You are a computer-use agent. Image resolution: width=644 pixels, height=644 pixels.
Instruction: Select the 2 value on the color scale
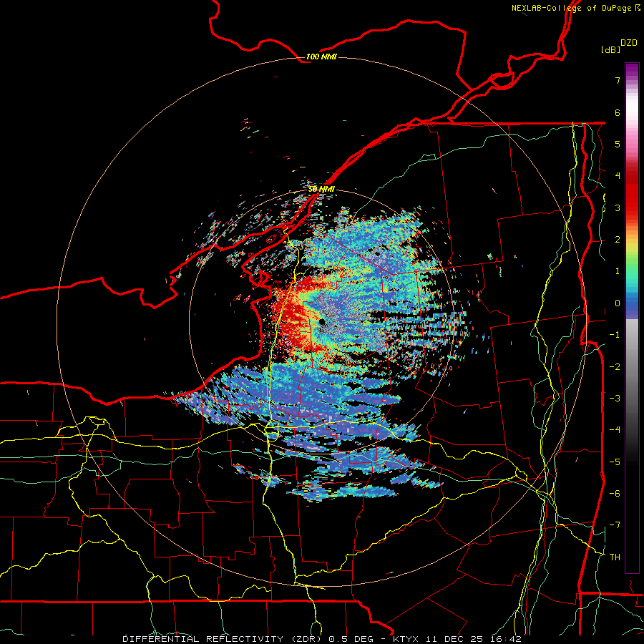618,240
